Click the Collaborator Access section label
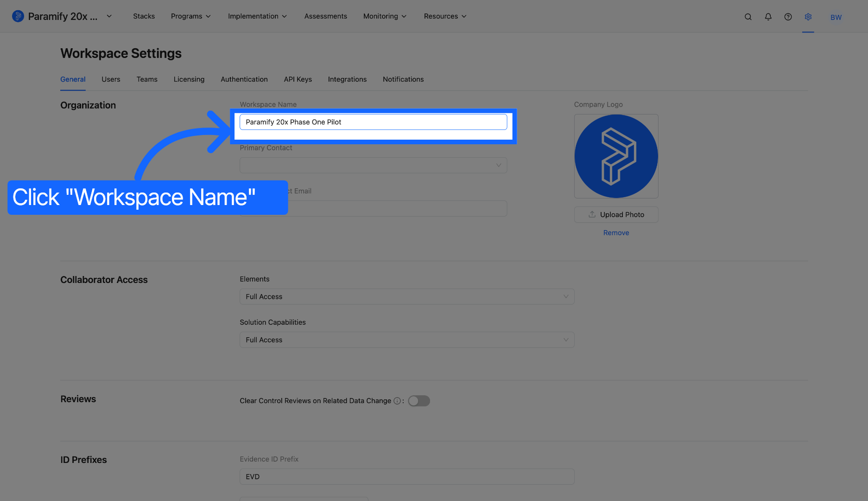Image resolution: width=868 pixels, height=501 pixels. pyautogui.click(x=104, y=280)
